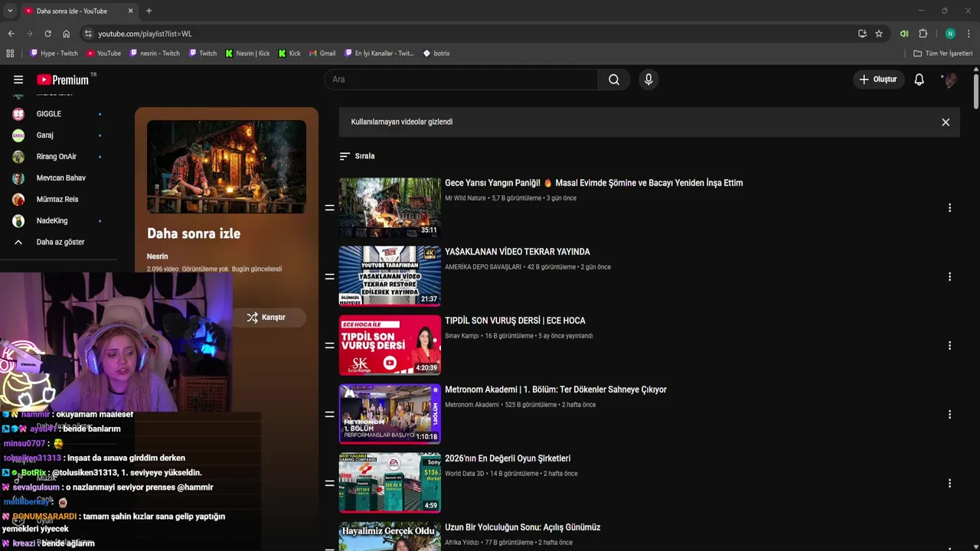Open video title 'Metronom Akademi | 1. Bölüm'
The image size is (980, 551).
pos(556,390)
